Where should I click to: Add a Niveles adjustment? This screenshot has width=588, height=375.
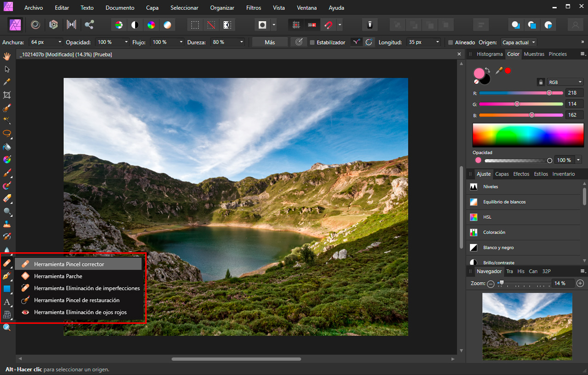tap(490, 187)
